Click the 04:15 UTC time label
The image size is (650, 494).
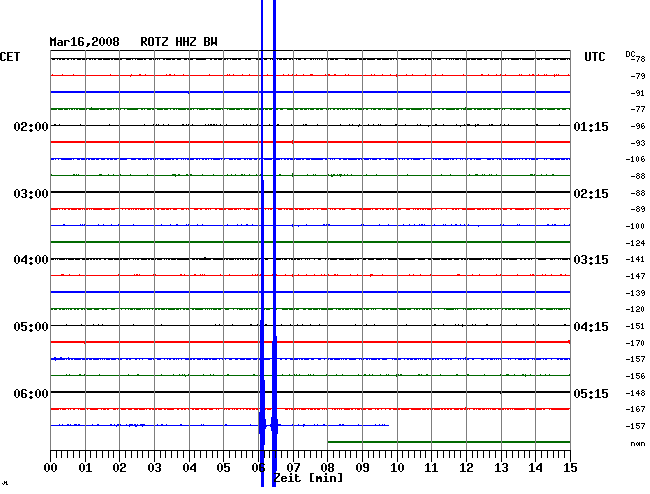pyautogui.click(x=591, y=327)
